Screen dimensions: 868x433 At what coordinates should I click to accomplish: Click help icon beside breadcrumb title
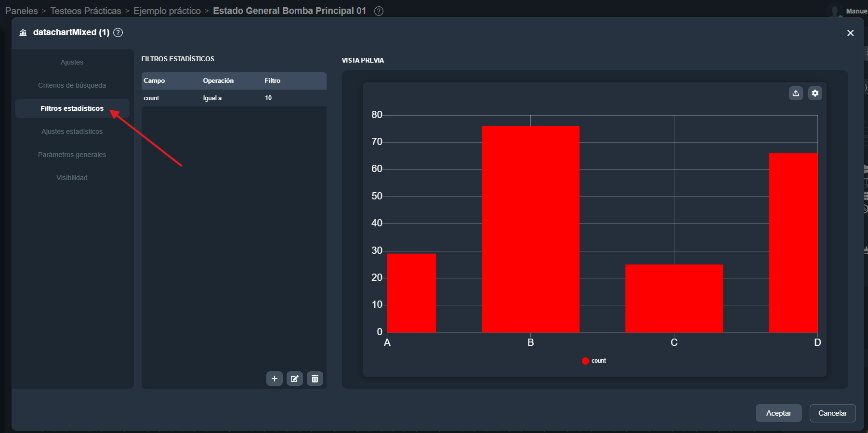pyautogui.click(x=379, y=11)
